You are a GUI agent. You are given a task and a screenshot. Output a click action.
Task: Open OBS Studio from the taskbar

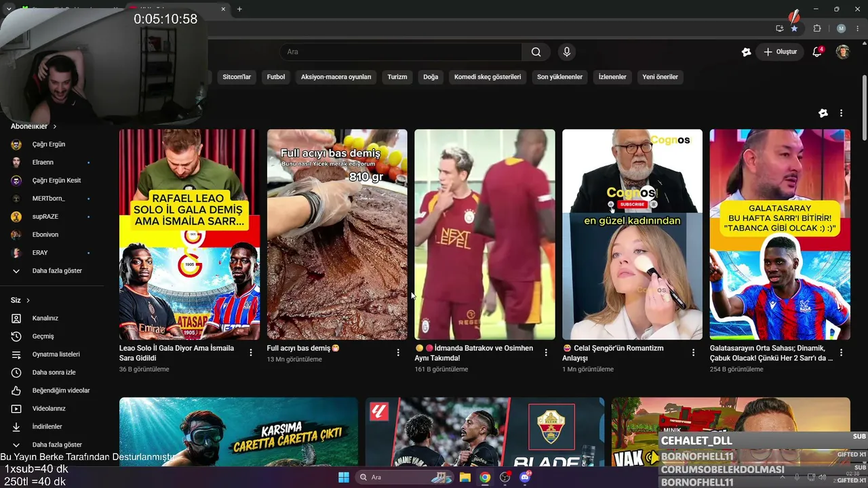[505, 477]
